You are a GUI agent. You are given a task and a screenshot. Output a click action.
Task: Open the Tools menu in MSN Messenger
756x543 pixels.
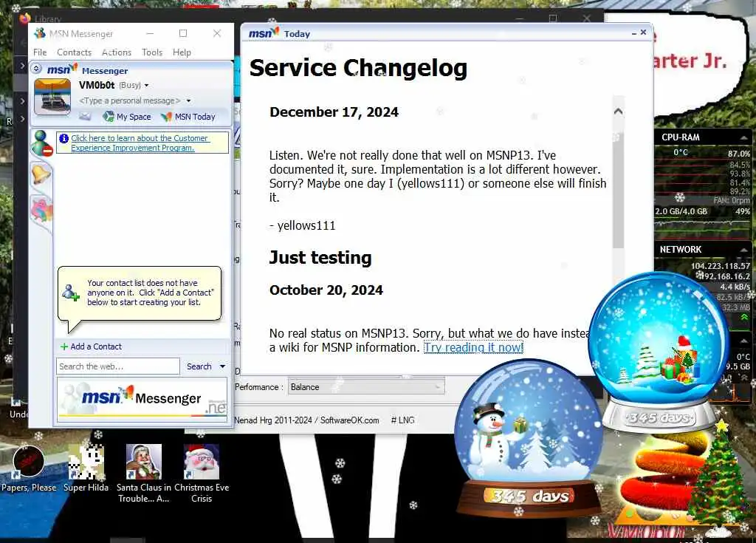click(152, 52)
